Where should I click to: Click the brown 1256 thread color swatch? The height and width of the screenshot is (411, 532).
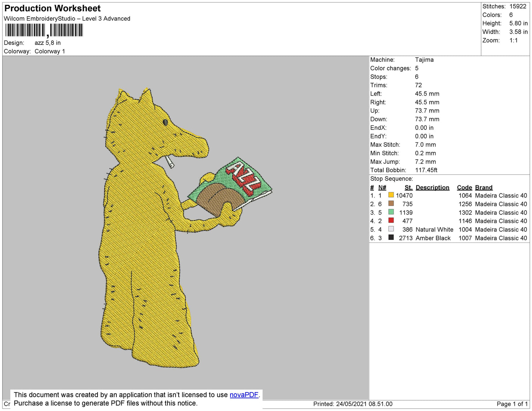(x=391, y=203)
